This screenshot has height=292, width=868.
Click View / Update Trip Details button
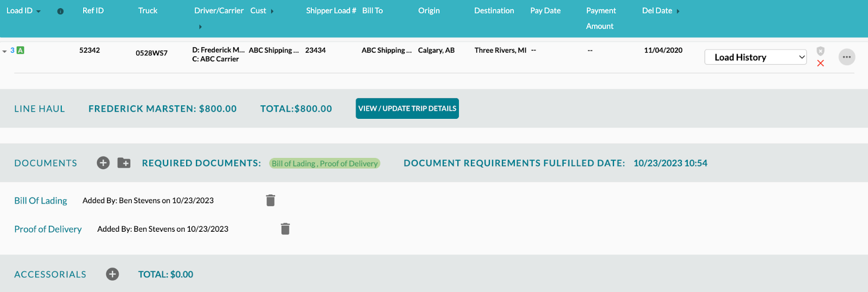pyautogui.click(x=407, y=109)
